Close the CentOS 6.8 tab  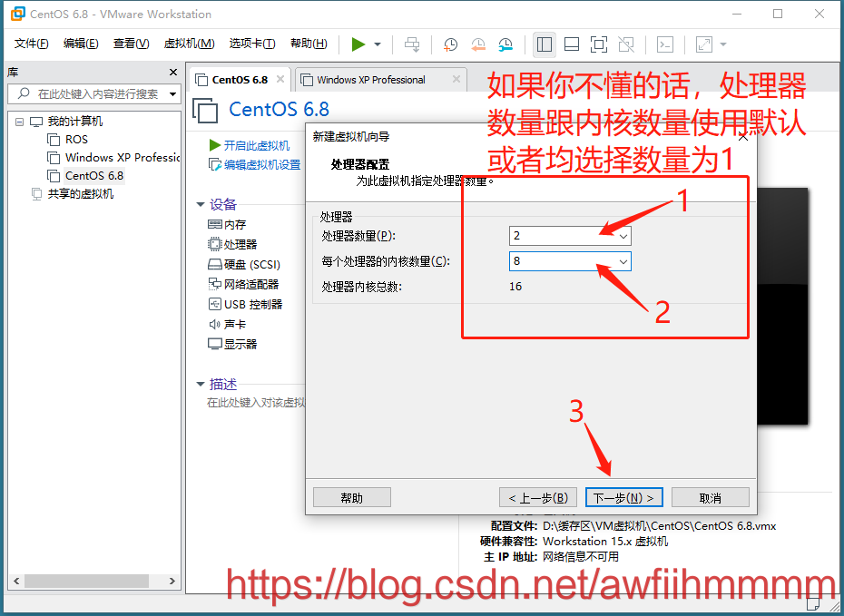(280, 79)
